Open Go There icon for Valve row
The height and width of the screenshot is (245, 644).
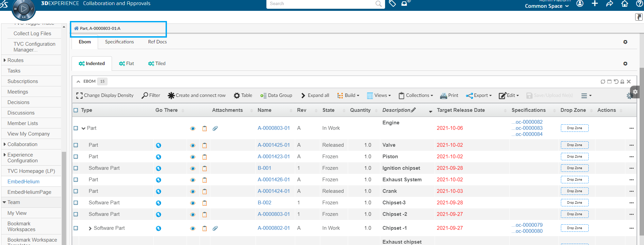(158, 145)
